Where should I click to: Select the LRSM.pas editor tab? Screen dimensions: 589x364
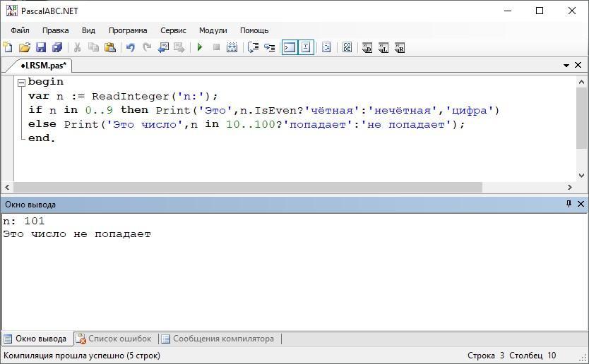(43, 66)
